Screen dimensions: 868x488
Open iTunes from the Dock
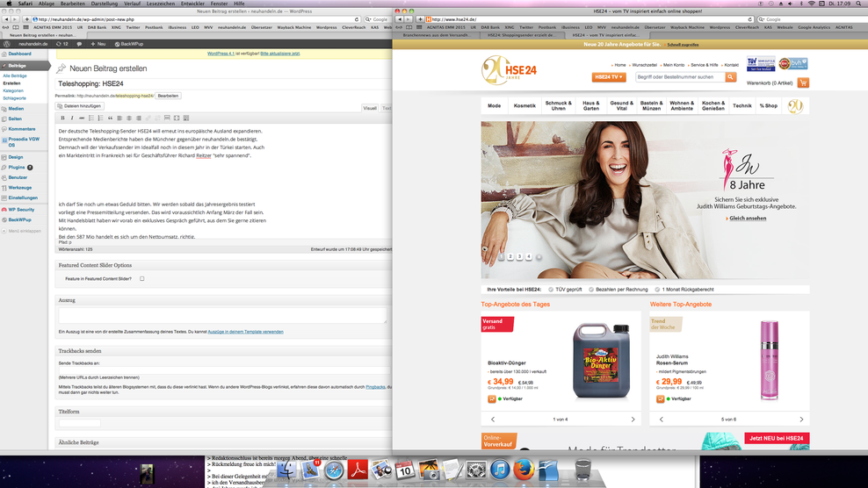pyautogui.click(x=499, y=470)
